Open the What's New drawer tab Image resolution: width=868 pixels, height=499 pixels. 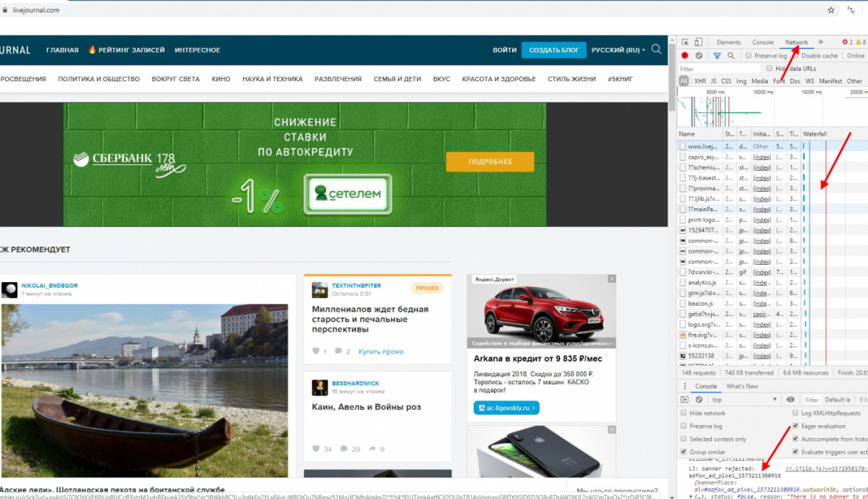coord(742,386)
